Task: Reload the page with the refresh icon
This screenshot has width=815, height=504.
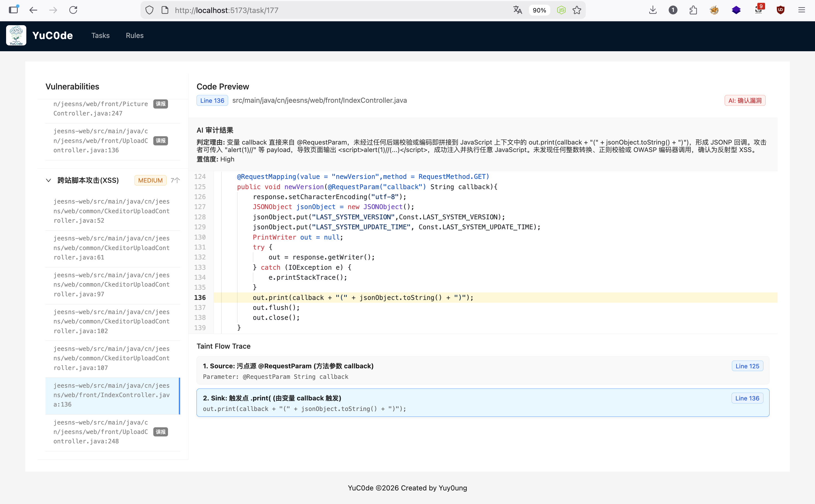Action: tap(73, 10)
